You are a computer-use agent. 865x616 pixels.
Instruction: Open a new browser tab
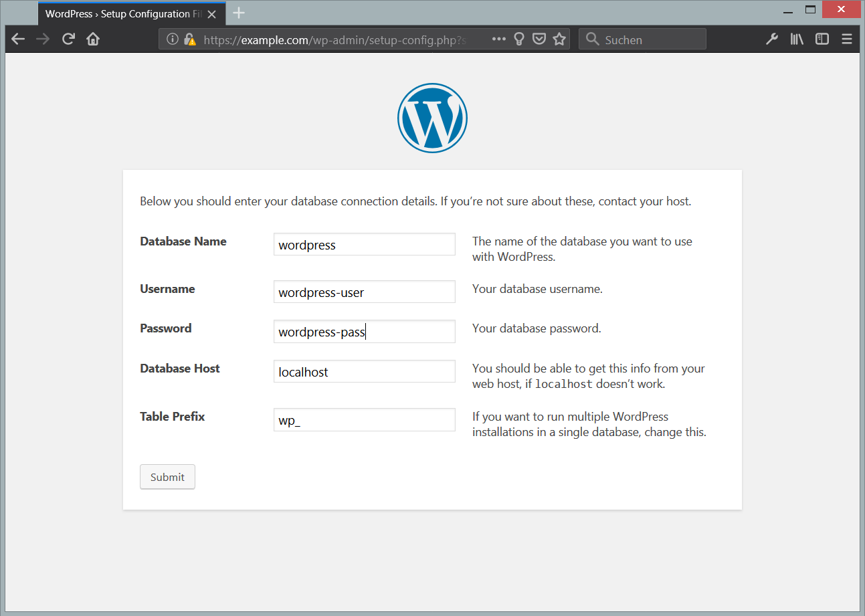239,13
